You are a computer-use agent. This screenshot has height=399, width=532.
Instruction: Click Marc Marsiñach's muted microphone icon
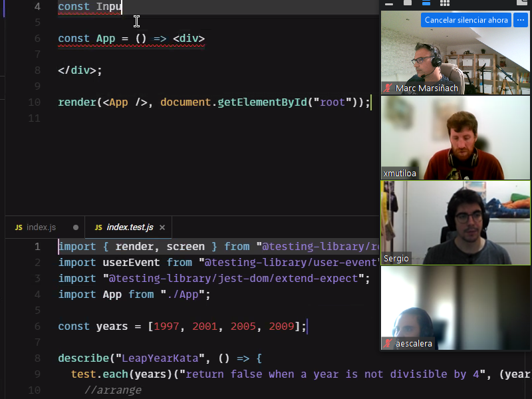tap(388, 88)
